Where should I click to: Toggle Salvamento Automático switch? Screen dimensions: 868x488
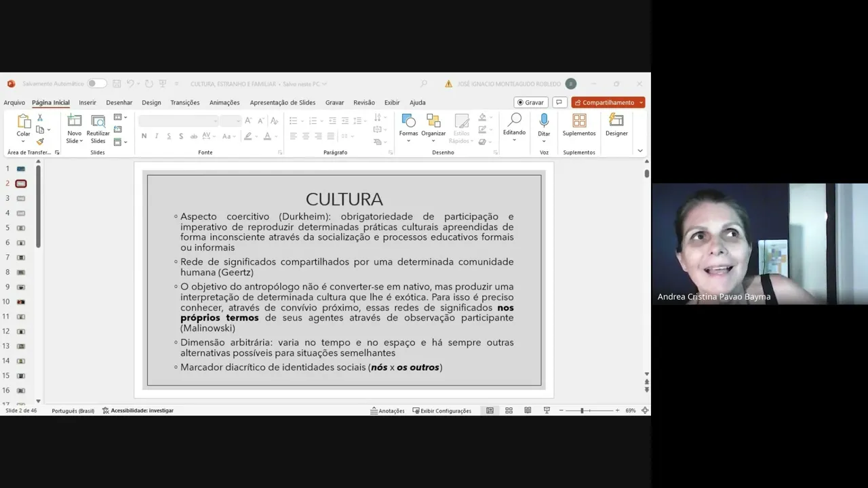(x=97, y=84)
